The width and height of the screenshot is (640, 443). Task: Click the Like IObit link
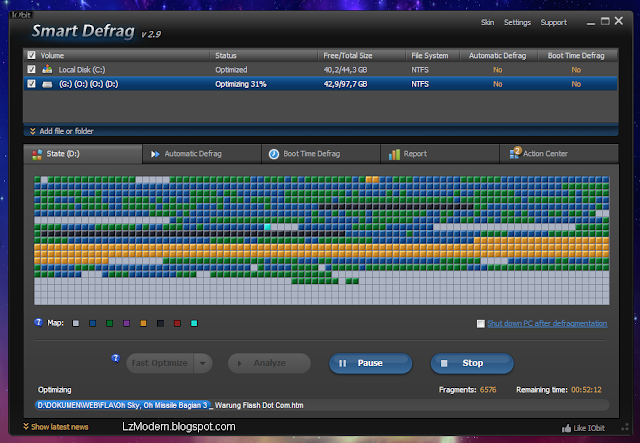click(x=589, y=428)
